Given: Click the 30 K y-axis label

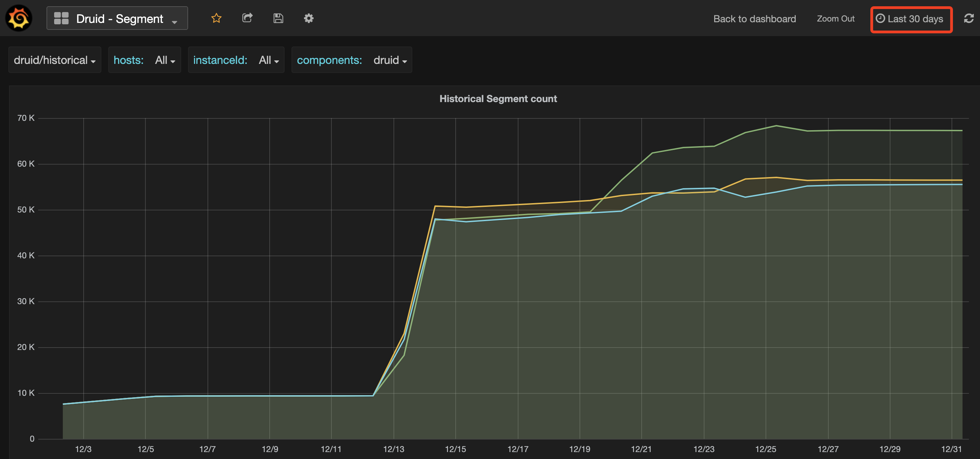Looking at the screenshot, I should pyautogui.click(x=25, y=301).
